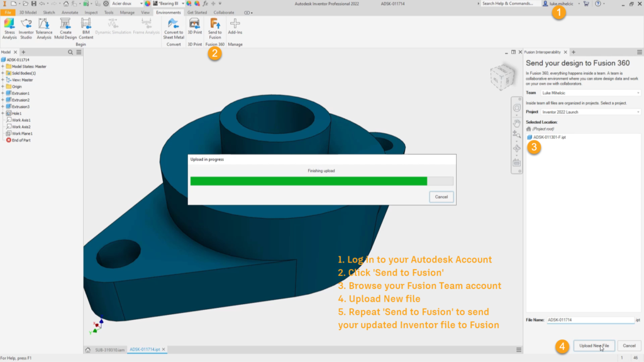
Task: Click the search icon in Model browser
Action: (70, 52)
